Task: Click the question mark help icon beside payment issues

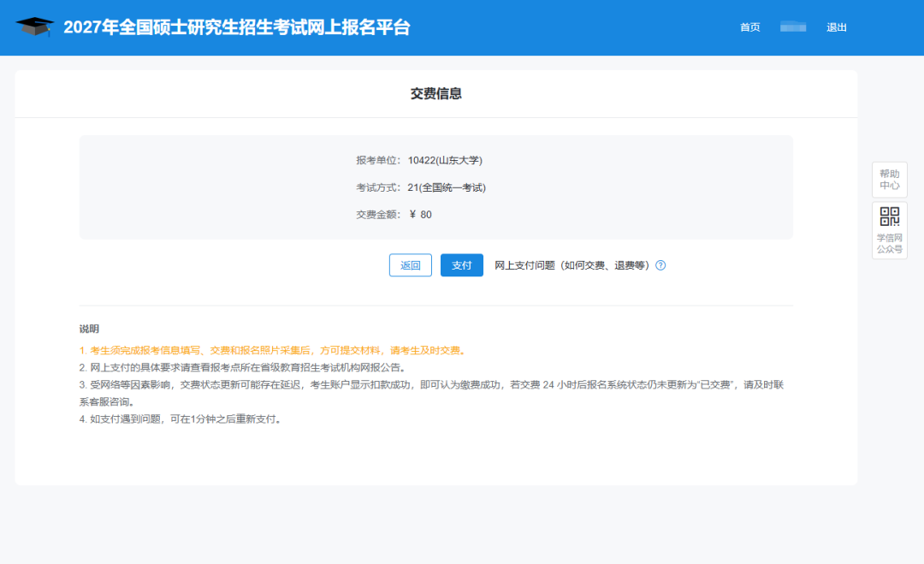Action: click(x=660, y=265)
